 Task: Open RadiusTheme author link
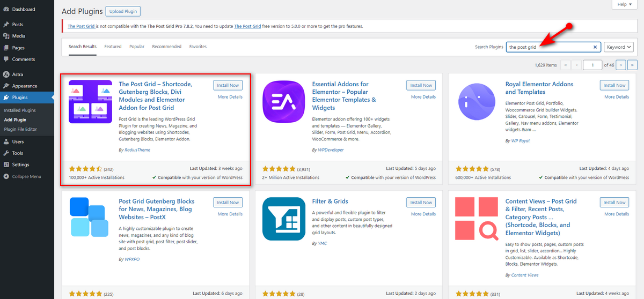137,150
